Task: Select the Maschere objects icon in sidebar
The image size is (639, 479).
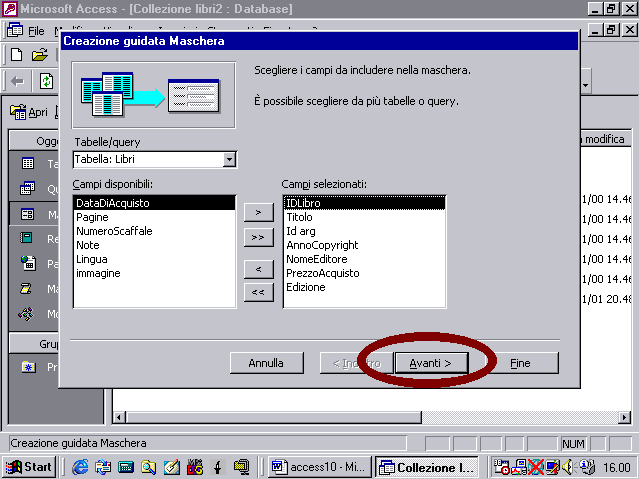Action: 28,214
